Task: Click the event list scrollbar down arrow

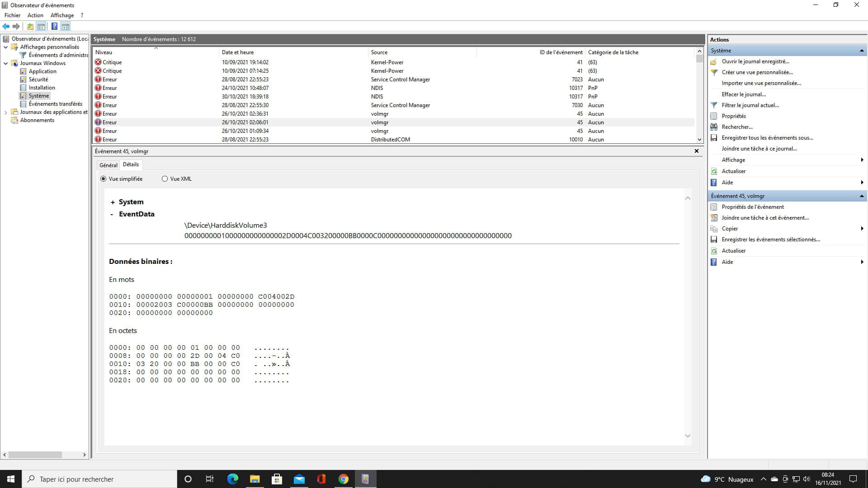Action: tap(699, 140)
